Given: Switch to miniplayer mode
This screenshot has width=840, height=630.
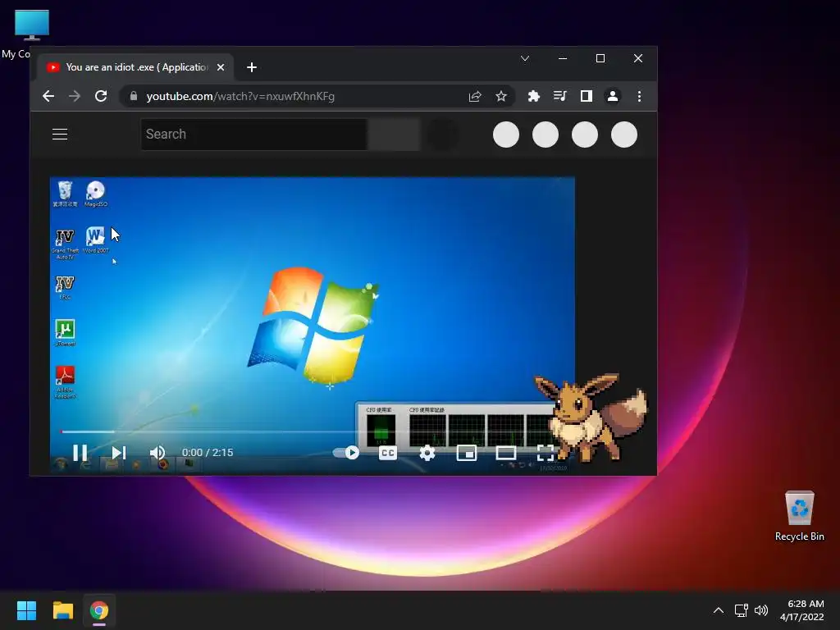Looking at the screenshot, I should pos(467,453).
